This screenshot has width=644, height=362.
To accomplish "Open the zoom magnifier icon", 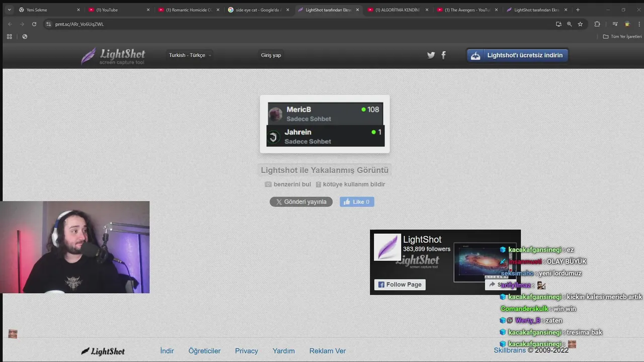I will [x=570, y=24].
